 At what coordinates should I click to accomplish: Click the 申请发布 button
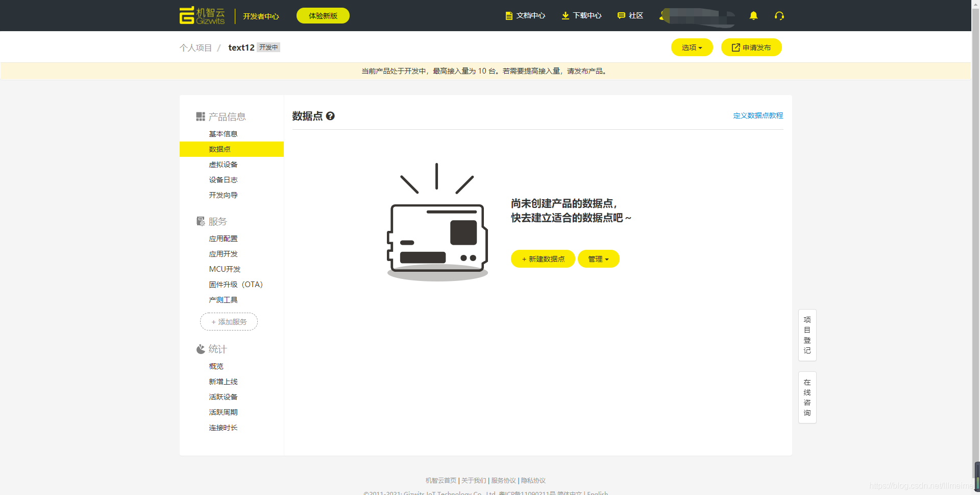[751, 48]
